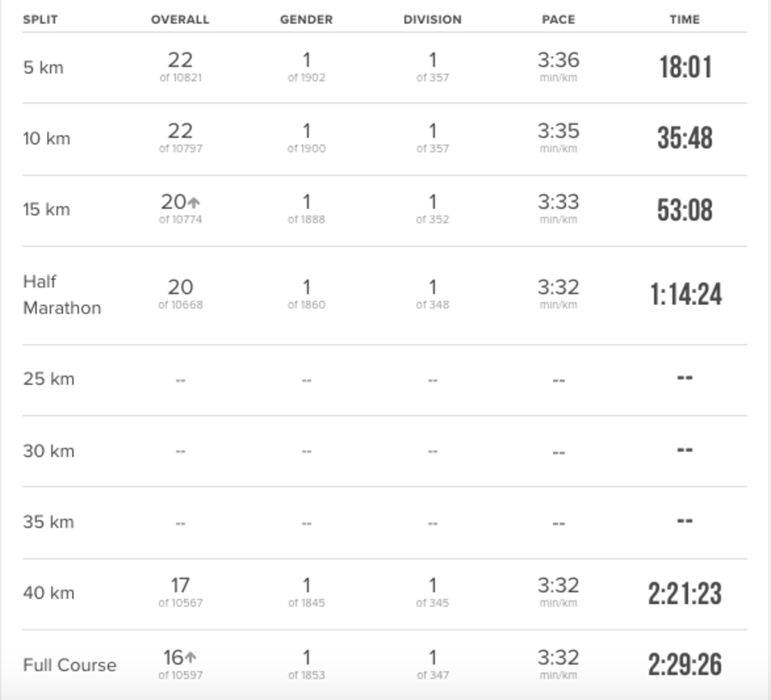The image size is (771, 700).
Task: Select the SPLIT column header
Action: [40, 19]
